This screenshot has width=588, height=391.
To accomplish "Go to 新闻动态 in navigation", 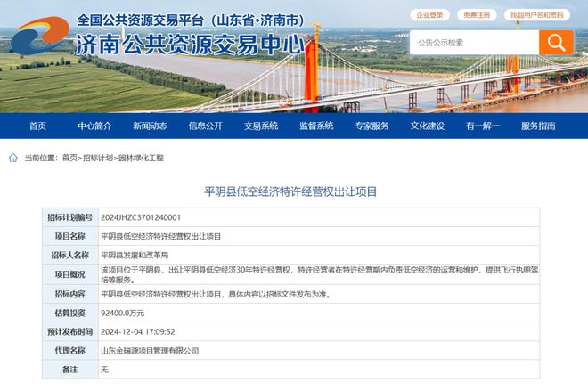I will 150,126.
